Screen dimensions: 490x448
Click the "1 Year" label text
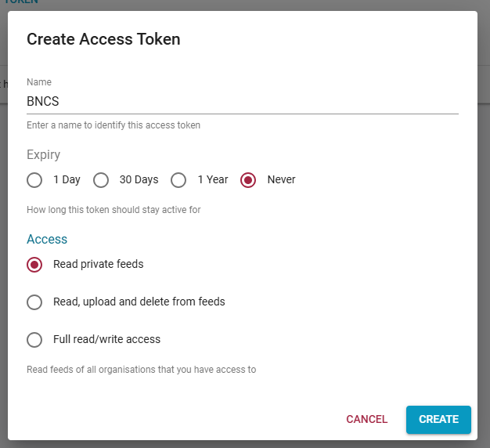(212, 180)
